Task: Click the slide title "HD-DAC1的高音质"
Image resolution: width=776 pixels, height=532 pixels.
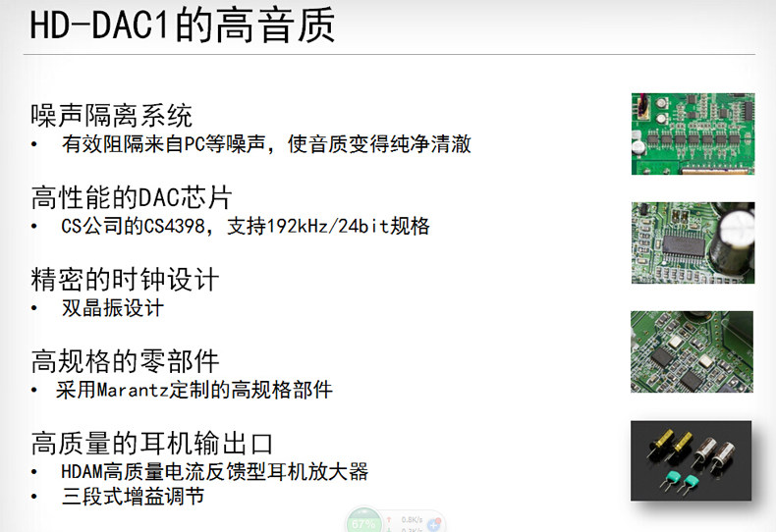Action: (x=182, y=26)
